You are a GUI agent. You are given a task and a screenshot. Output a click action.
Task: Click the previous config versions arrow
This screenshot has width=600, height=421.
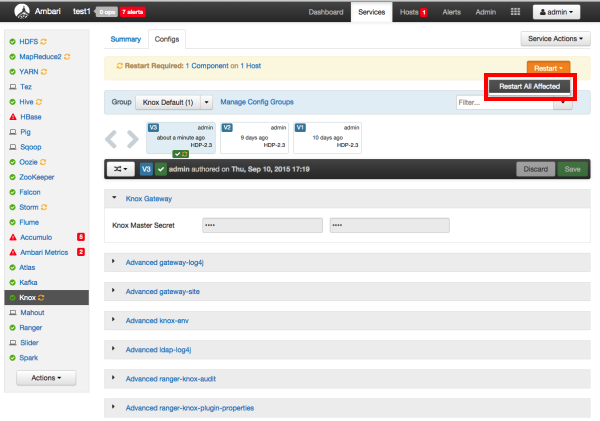coord(111,139)
